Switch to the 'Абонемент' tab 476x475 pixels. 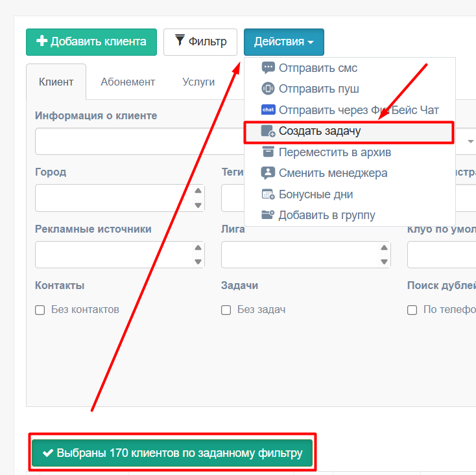(128, 82)
